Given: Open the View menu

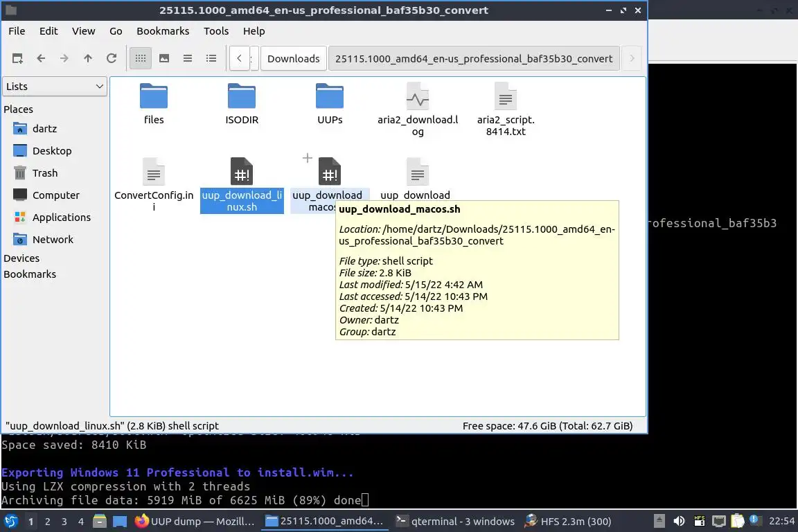Looking at the screenshot, I should pyautogui.click(x=83, y=31).
